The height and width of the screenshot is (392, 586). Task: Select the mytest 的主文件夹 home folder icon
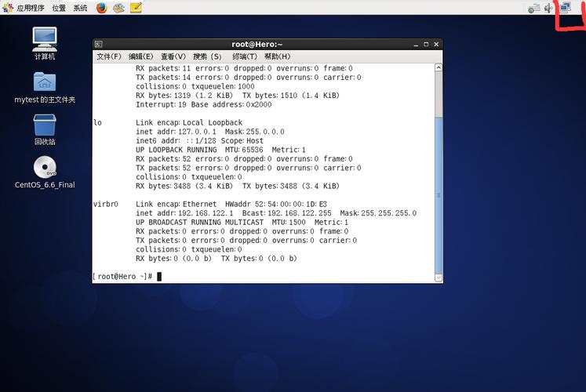pyautogui.click(x=45, y=88)
